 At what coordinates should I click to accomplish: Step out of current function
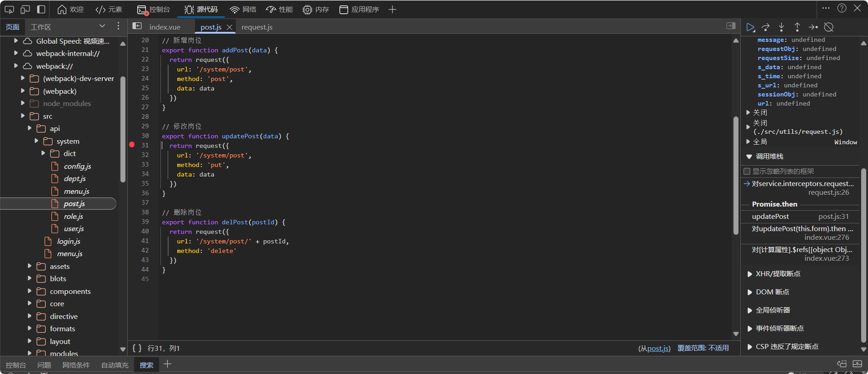point(797,27)
